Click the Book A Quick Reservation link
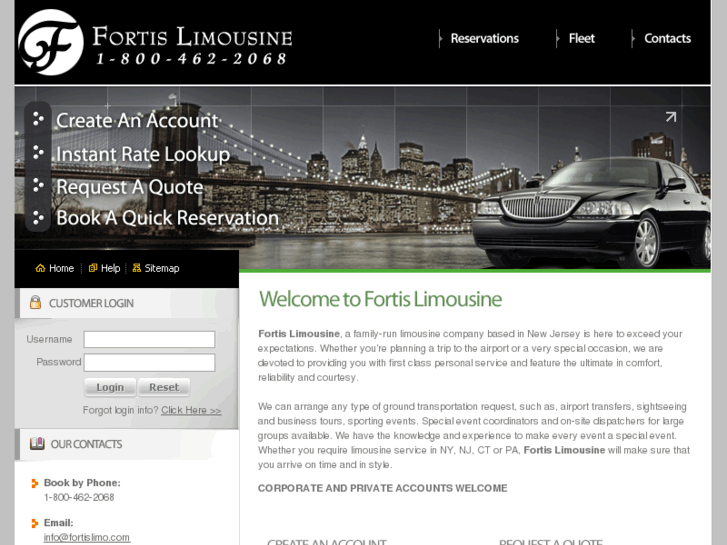The image size is (727, 545). [167, 218]
